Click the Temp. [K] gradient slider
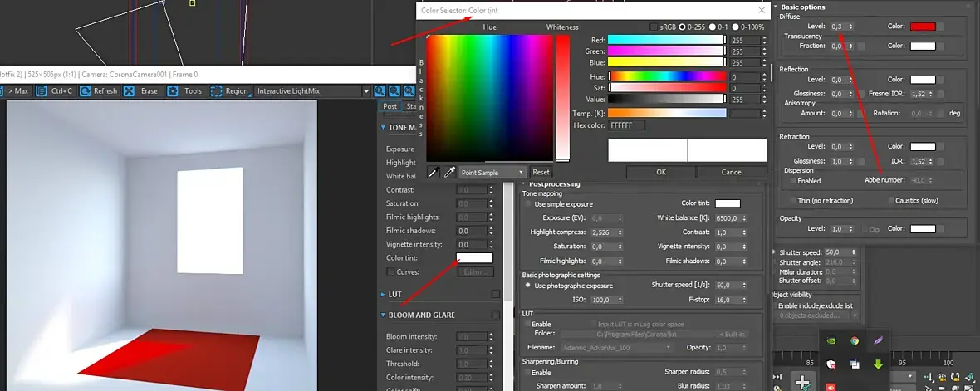This screenshot has height=391, width=980. (x=667, y=113)
